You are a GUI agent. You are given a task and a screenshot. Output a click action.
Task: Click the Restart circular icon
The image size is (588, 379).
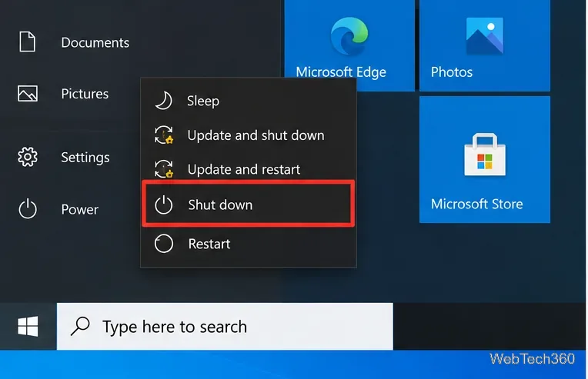(x=164, y=244)
